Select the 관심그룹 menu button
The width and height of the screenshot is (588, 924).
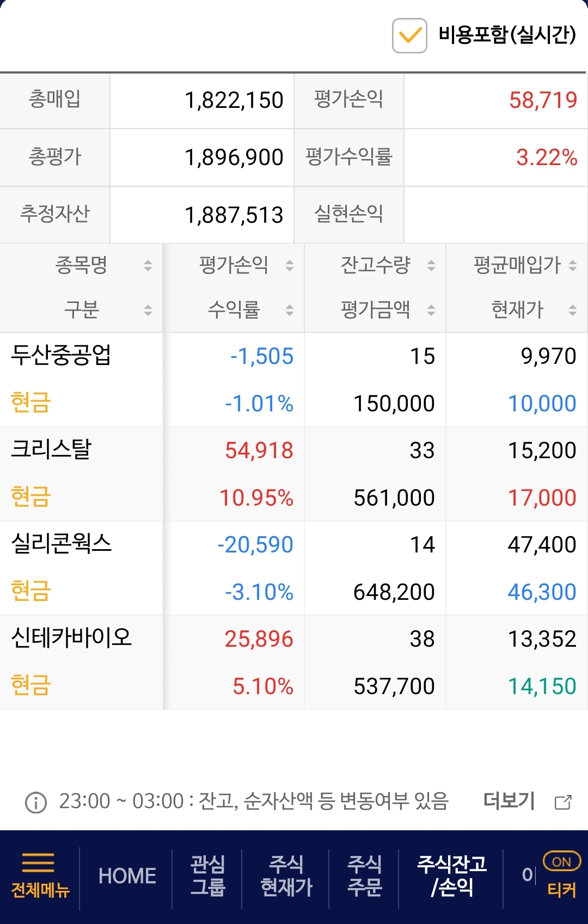coord(207,876)
